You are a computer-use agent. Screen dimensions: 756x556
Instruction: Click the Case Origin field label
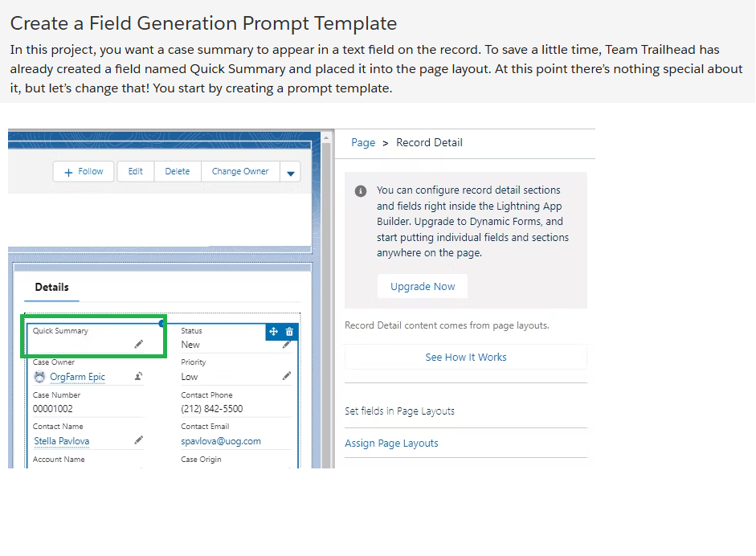(201, 460)
